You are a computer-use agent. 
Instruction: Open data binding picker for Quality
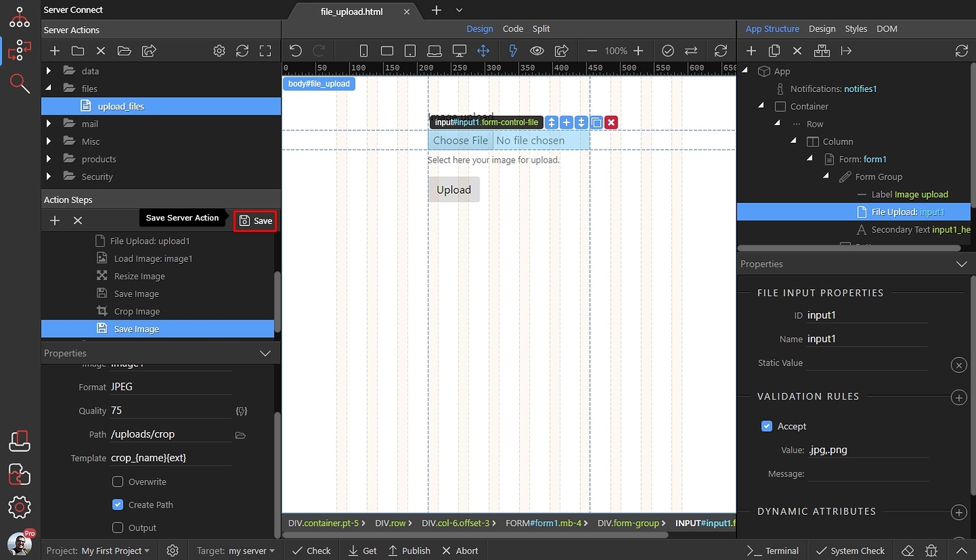[x=241, y=411]
